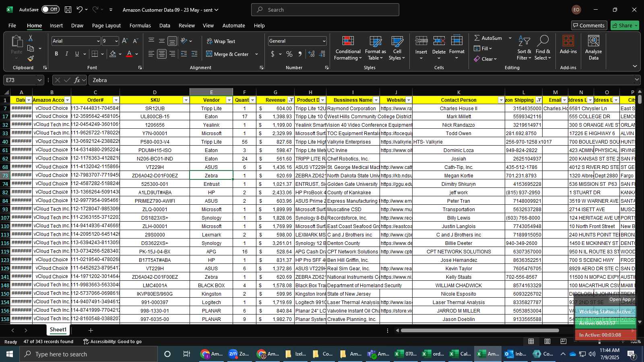Open the SKU column filter dropdown
The image size is (644, 362).
tap(186, 100)
